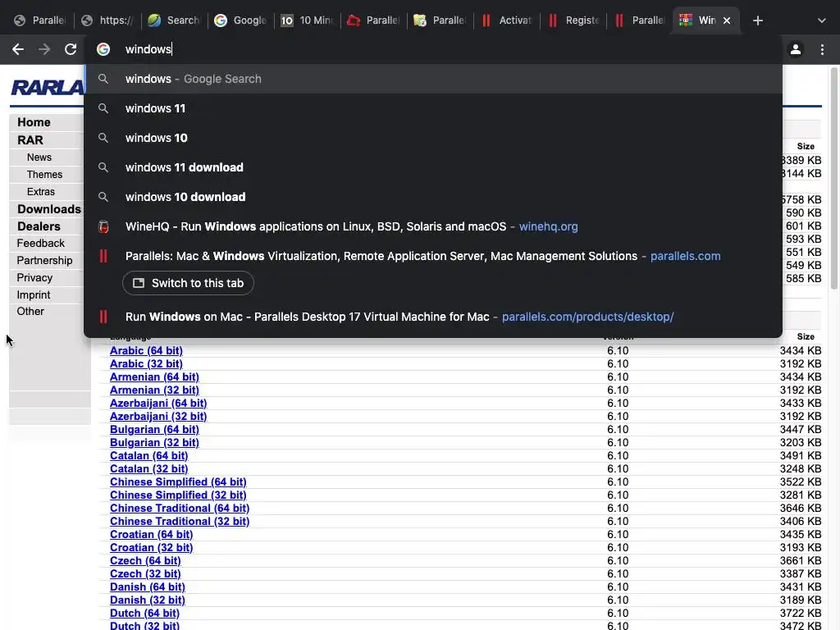
Task: Download Croatian (64 bit)
Action: (151, 534)
